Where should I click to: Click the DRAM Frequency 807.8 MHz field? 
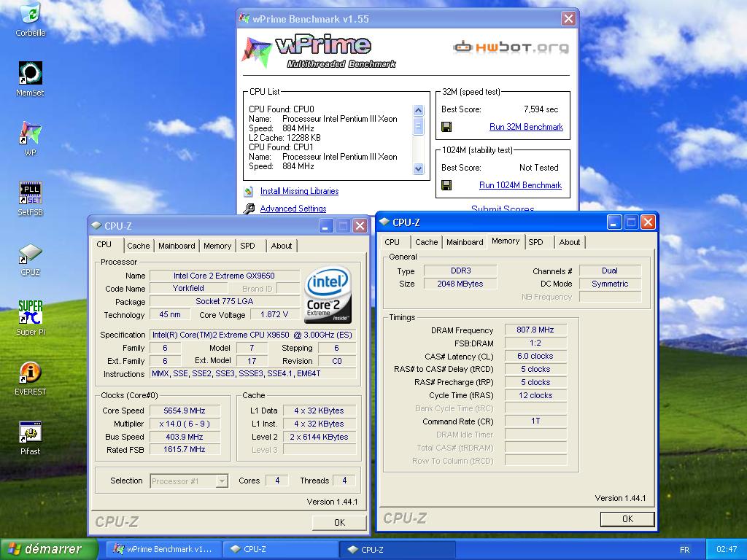[x=535, y=330]
